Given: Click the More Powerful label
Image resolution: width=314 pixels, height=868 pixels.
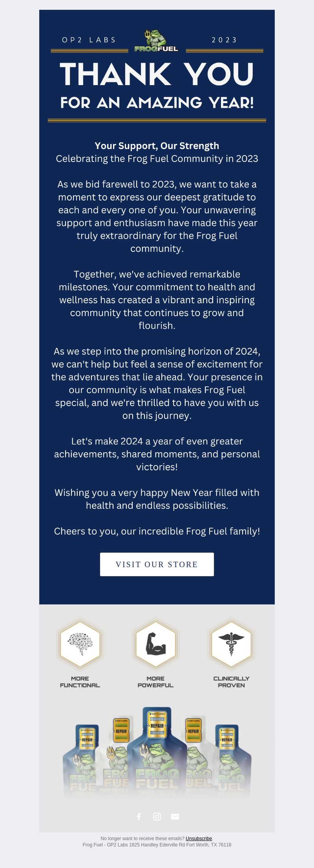Looking at the screenshot, I should pyautogui.click(x=156, y=682).
